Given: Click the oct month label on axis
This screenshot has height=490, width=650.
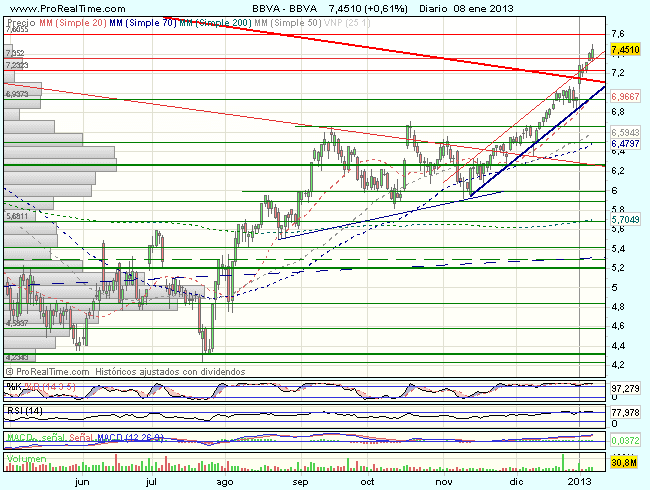Looking at the screenshot, I should coord(367,482).
